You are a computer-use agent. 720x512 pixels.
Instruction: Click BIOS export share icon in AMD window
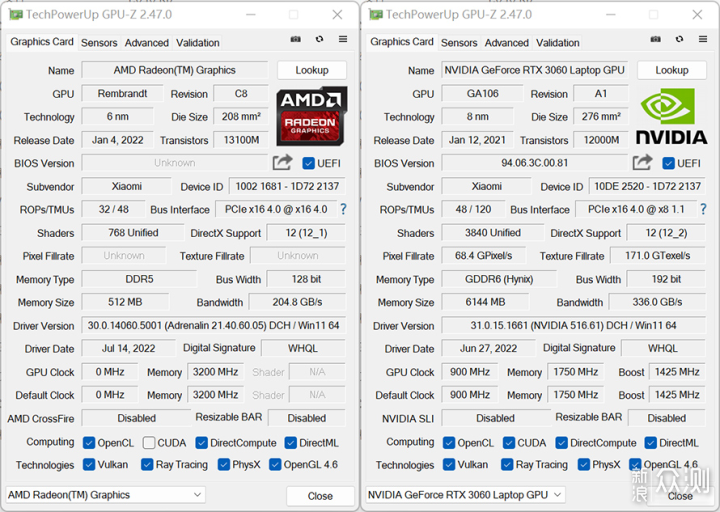coord(282,162)
